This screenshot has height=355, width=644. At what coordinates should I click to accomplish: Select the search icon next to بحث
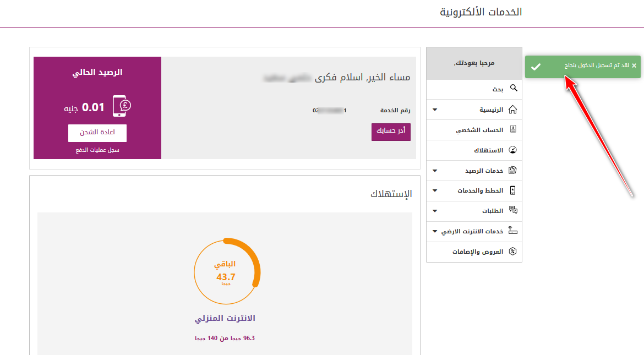514,88
